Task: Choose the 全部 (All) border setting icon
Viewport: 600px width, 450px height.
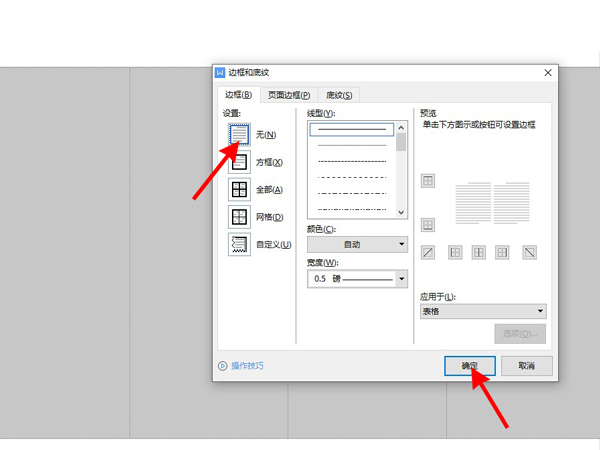Action: (x=239, y=190)
